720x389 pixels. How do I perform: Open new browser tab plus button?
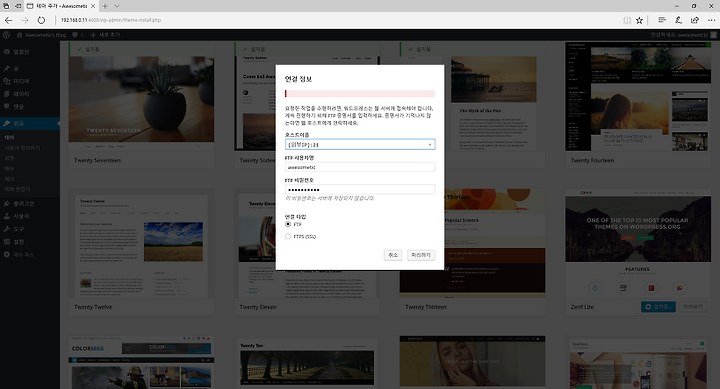pos(105,6)
